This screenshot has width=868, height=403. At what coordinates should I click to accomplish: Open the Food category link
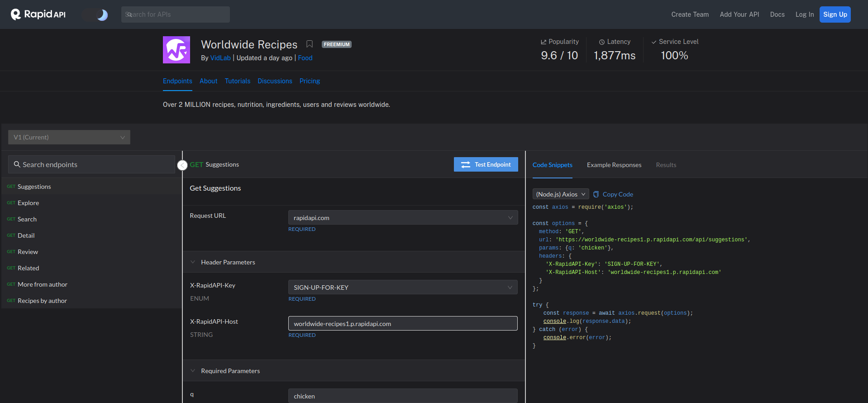click(305, 58)
